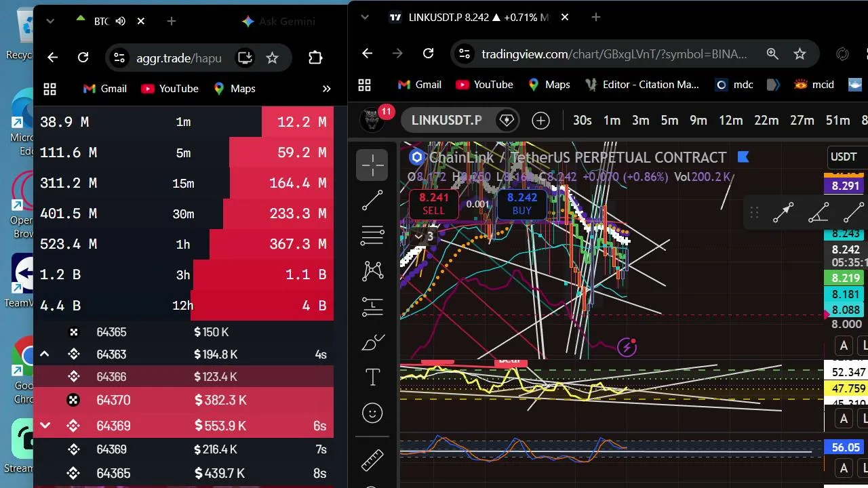
Task: Select the ruler measure tool
Action: (x=372, y=460)
